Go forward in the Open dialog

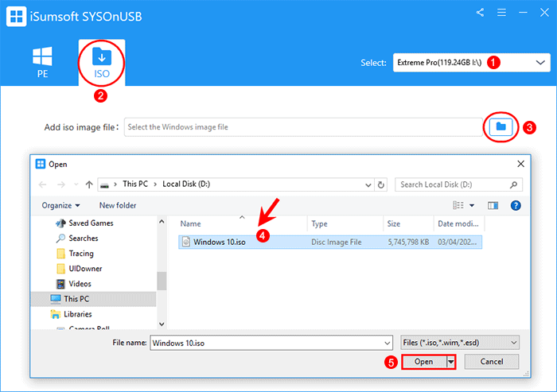coord(61,184)
